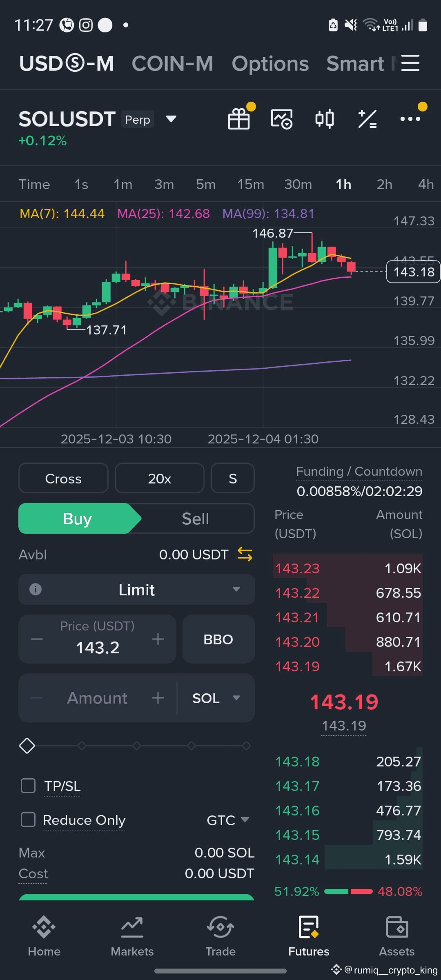Tap the info icon in order type

tap(36, 589)
